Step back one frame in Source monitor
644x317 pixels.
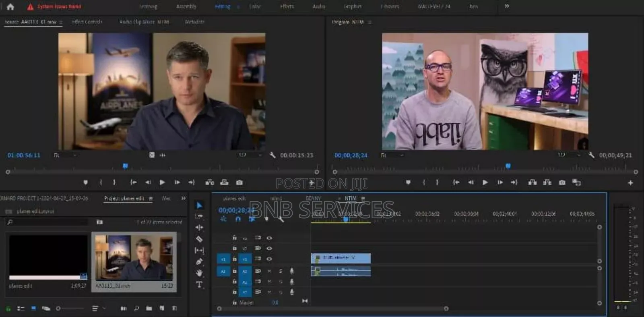pos(148,182)
